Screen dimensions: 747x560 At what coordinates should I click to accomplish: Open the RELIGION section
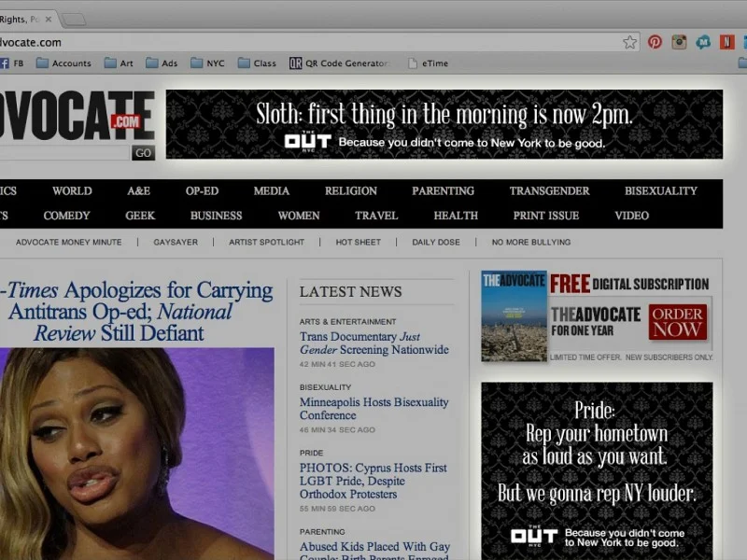(351, 191)
